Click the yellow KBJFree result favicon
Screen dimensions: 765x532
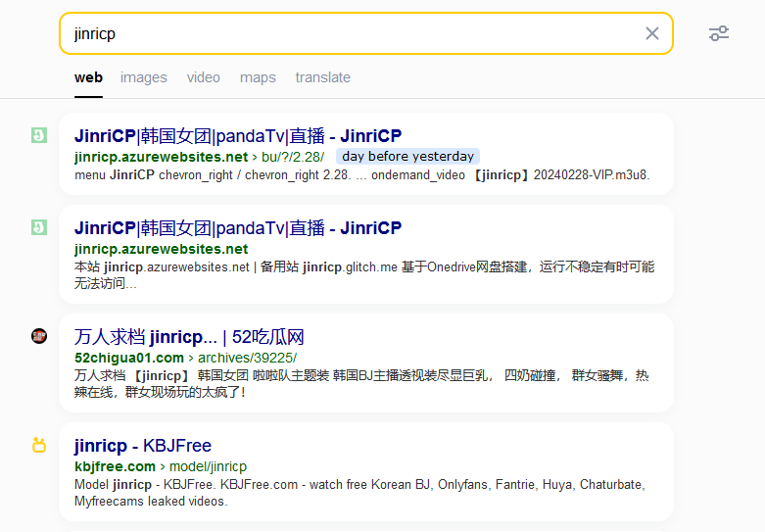[x=39, y=445]
